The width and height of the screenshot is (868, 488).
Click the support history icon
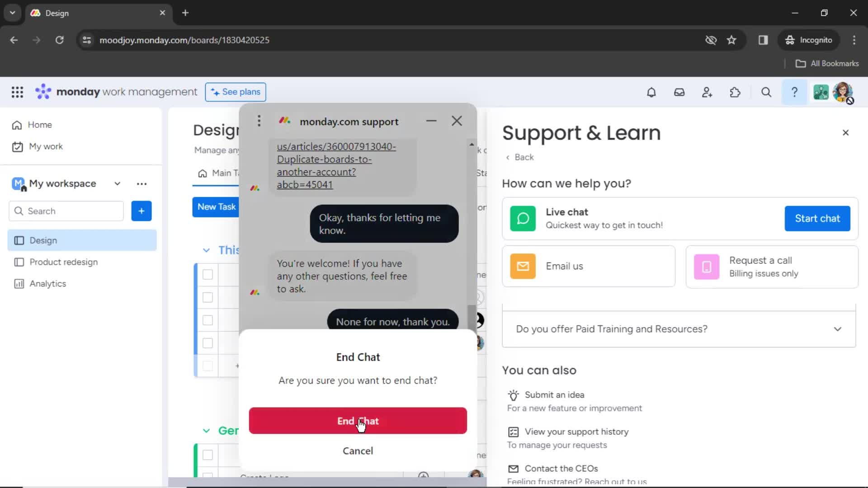pyautogui.click(x=513, y=432)
